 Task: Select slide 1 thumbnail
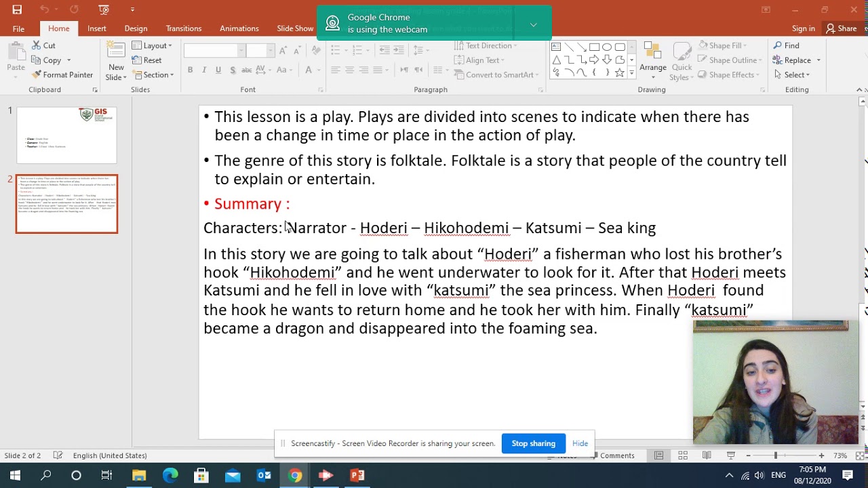click(66, 135)
